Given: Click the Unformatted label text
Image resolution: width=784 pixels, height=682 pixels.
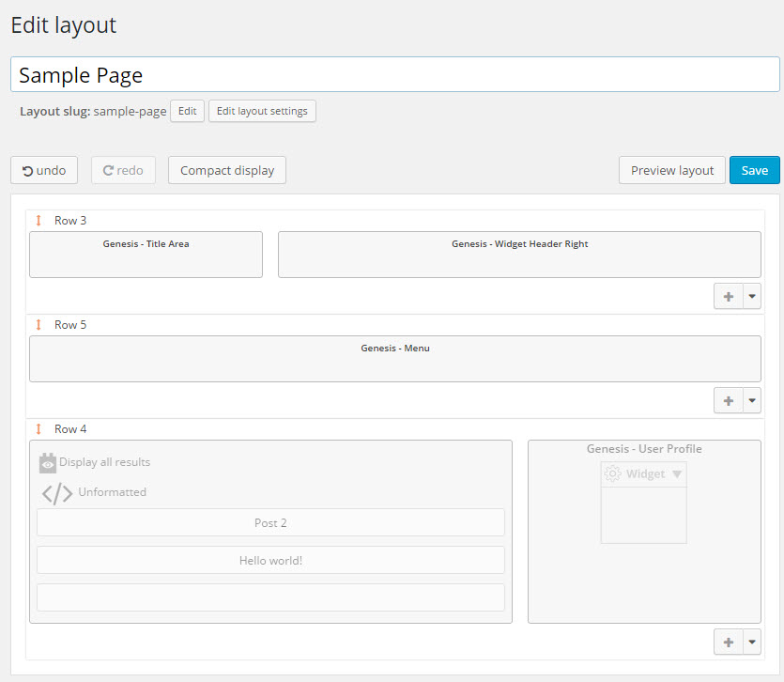Looking at the screenshot, I should (x=113, y=492).
